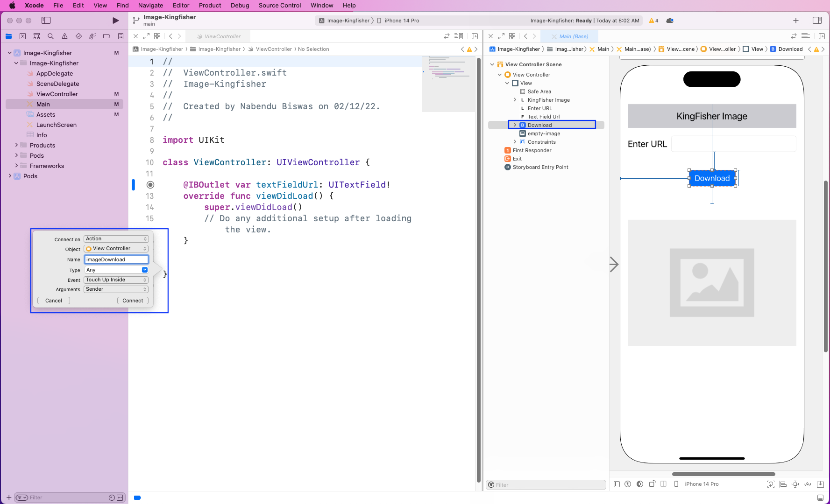Click the Name field with imageDownload

116,259
